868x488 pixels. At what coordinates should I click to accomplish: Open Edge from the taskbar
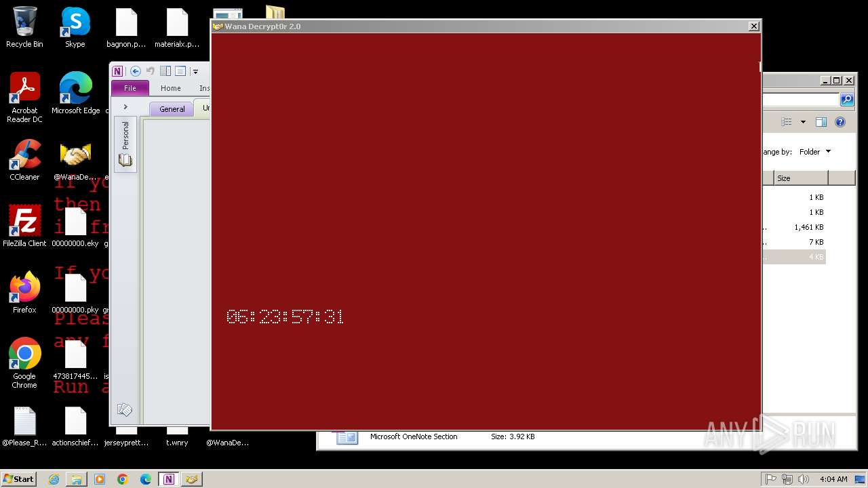(146, 479)
